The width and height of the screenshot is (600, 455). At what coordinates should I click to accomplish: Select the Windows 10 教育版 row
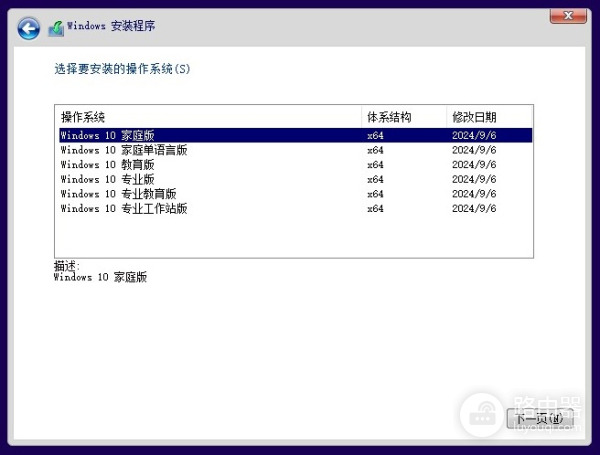295,165
